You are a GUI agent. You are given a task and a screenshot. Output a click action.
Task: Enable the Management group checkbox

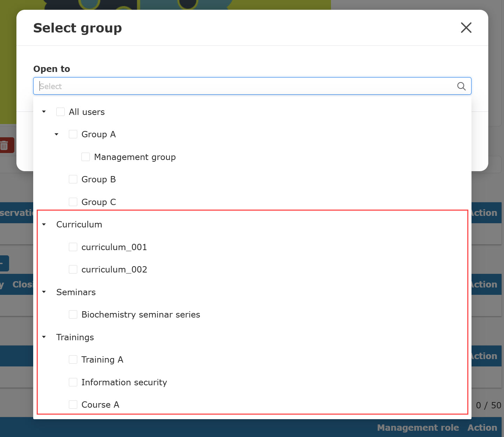pyautogui.click(x=86, y=157)
